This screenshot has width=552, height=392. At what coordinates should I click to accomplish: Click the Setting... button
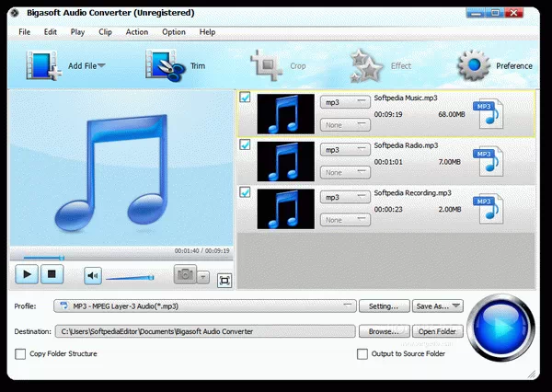pyautogui.click(x=384, y=306)
